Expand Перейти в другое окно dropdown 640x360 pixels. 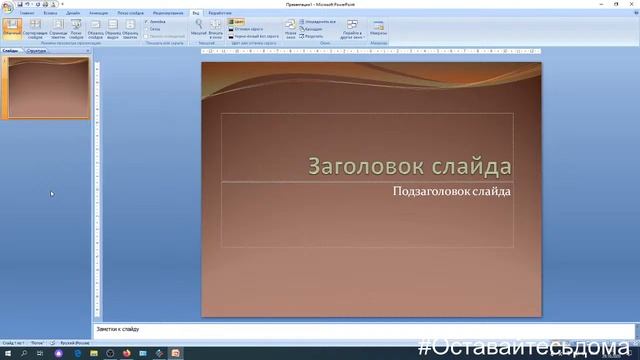click(x=352, y=29)
